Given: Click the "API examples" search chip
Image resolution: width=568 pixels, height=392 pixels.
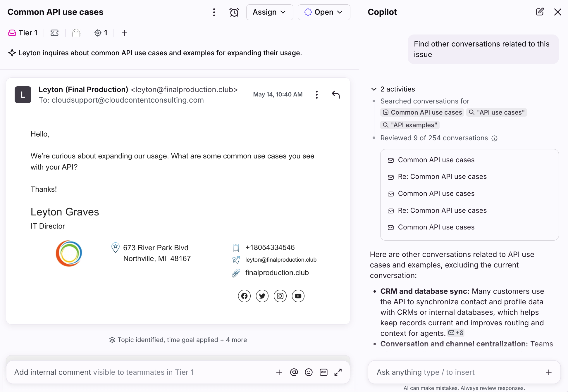Looking at the screenshot, I should click(410, 125).
